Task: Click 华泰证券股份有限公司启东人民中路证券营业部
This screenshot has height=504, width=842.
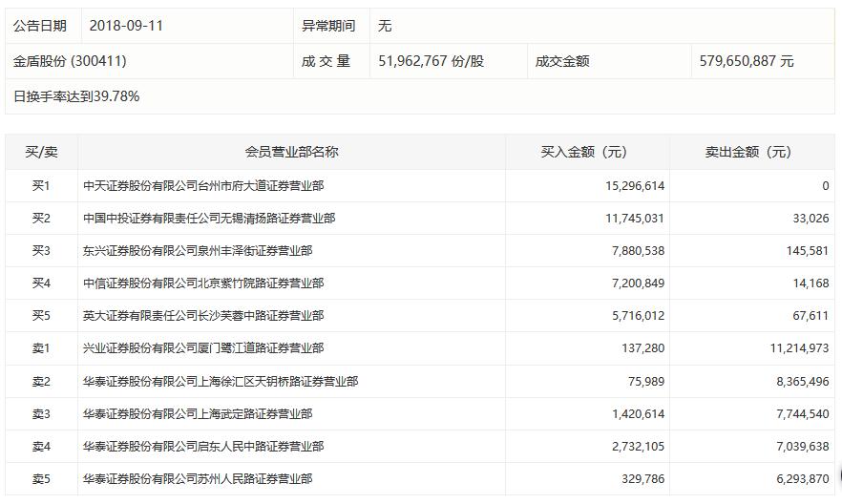Action: click(x=203, y=447)
